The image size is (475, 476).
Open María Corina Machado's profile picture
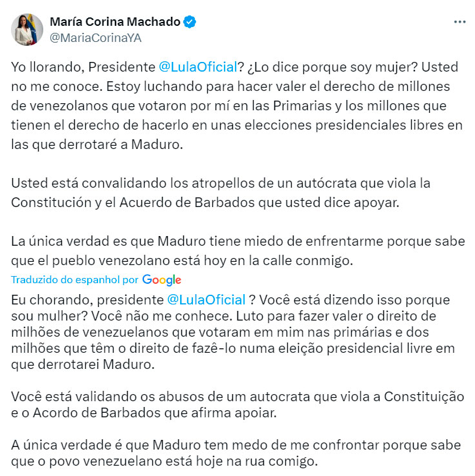coord(26,29)
